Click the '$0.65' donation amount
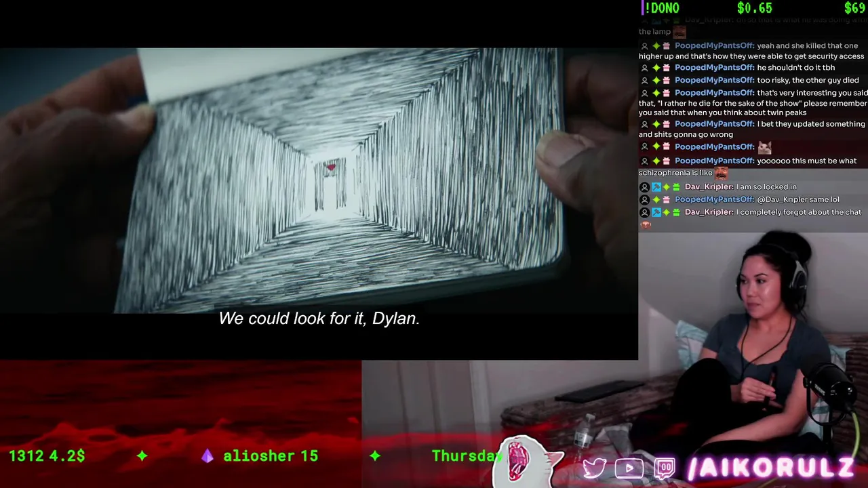 pyautogui.click(x=754, y=8)
